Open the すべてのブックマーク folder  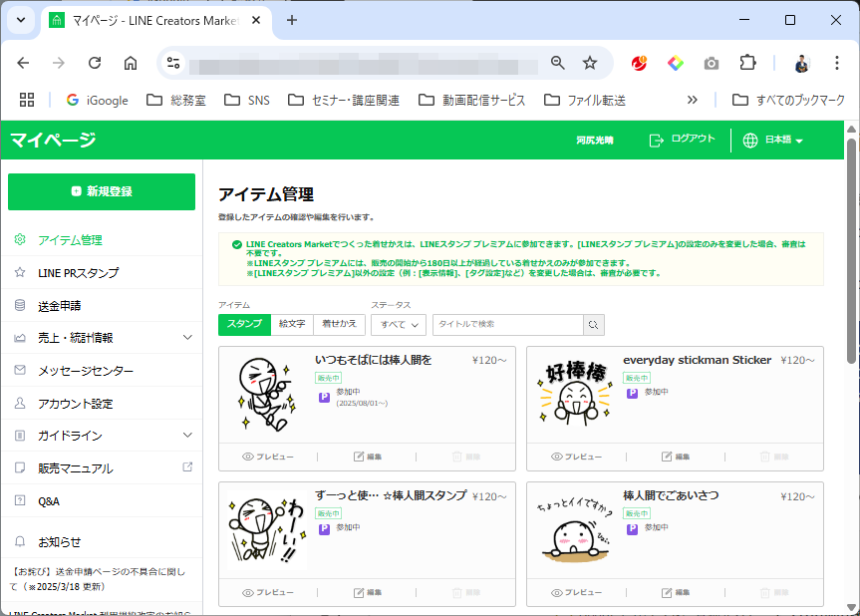pos(788,101)
